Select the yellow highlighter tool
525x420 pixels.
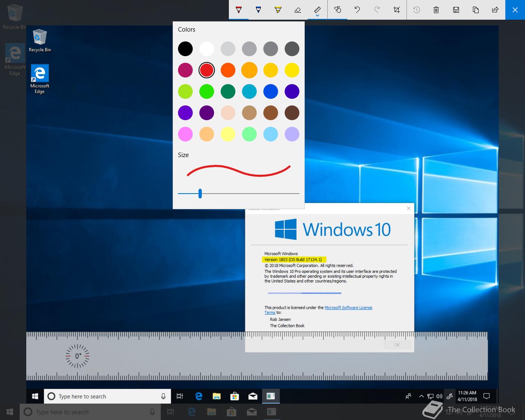[x=278, y=9]
